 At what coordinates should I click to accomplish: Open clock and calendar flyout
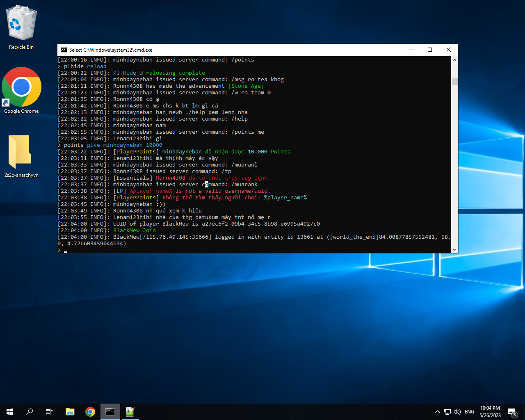[x=490, y=412]
